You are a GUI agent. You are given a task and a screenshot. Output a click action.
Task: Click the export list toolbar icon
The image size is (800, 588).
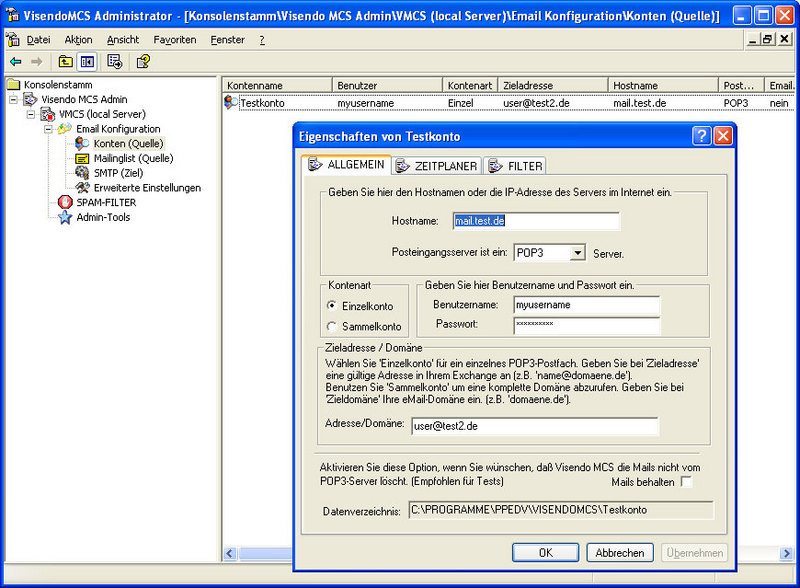(114, 62)
